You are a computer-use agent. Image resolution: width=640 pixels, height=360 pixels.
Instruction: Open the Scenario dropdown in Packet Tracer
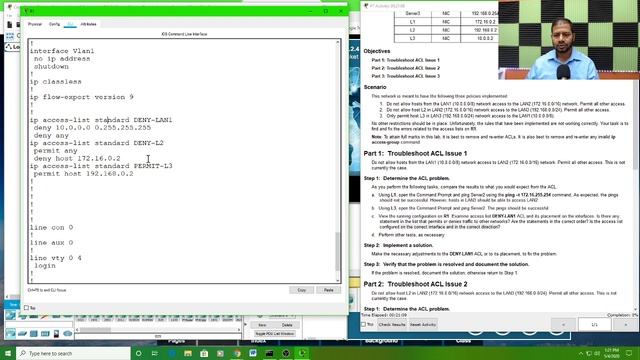tap(281, 316)
